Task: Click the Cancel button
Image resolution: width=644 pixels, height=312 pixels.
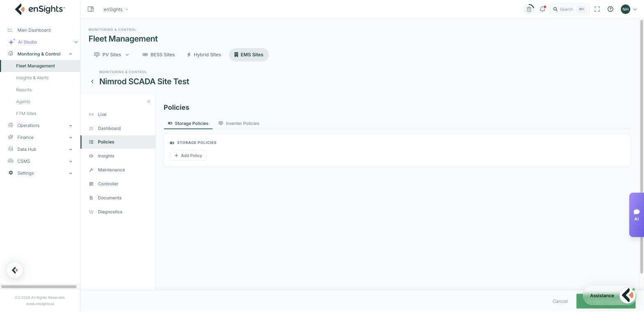Action: tap(560, 301)
